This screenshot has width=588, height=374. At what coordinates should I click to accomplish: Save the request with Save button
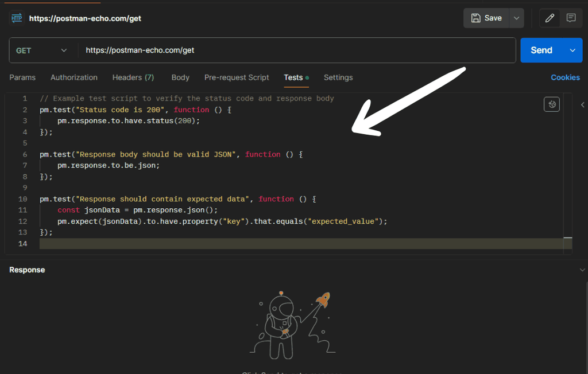[486, 18]
